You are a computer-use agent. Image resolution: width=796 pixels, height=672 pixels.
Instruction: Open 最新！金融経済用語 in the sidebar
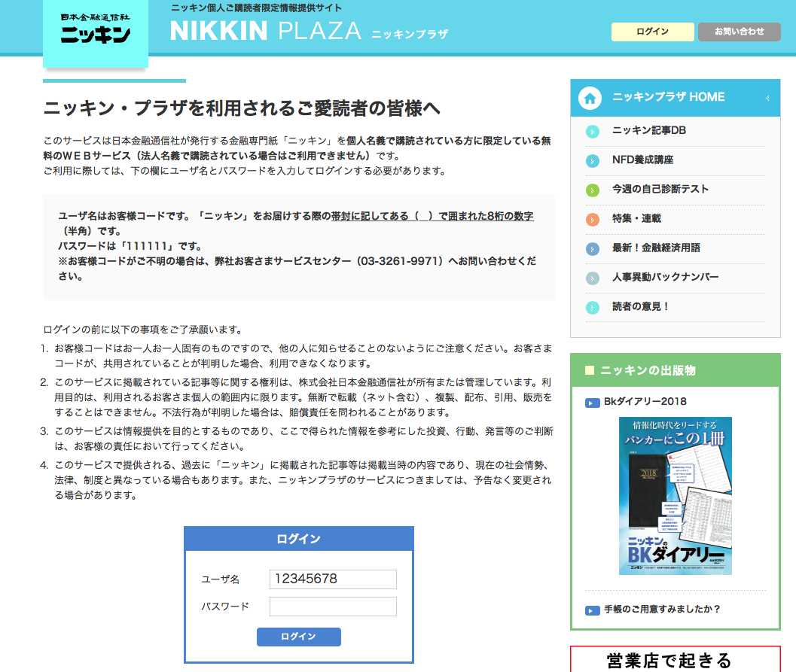point(657,248)
